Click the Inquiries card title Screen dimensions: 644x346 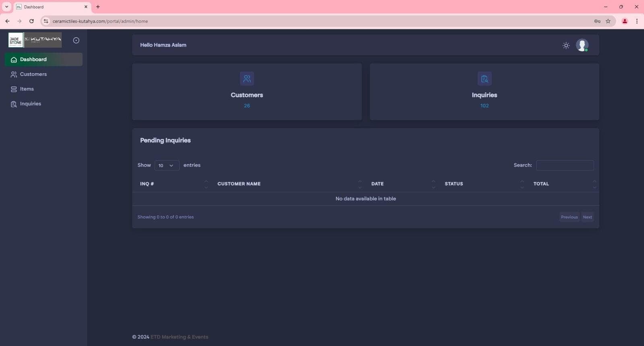point(484,95)
